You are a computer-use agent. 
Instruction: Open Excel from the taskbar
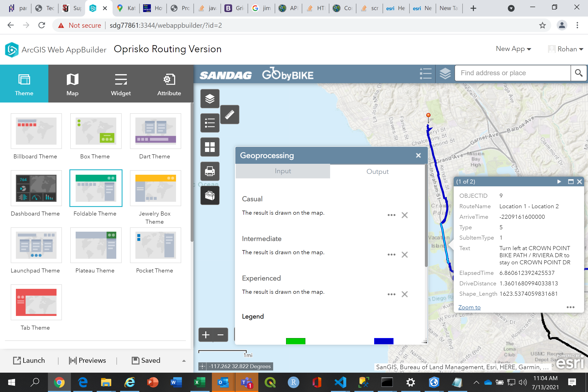click(x=199, y=382)
